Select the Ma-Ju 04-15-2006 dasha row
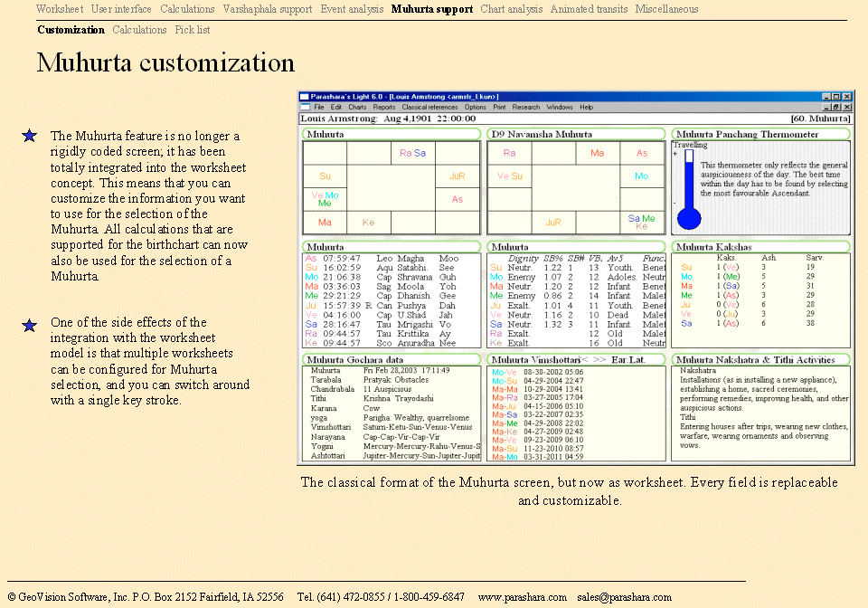The width and height of the screenshot is (868, 608). coord(538,406)
